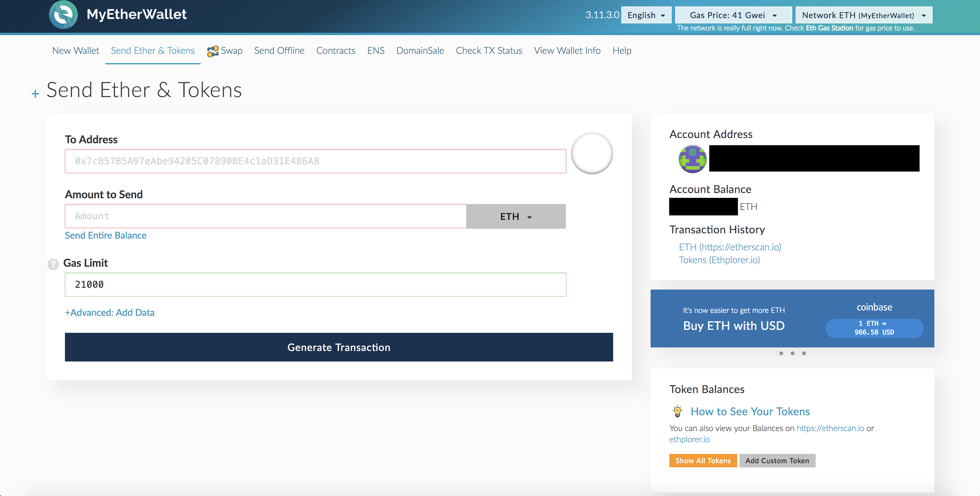
Task: Open the English language dropdown
Action: click(x=646, y=15)
